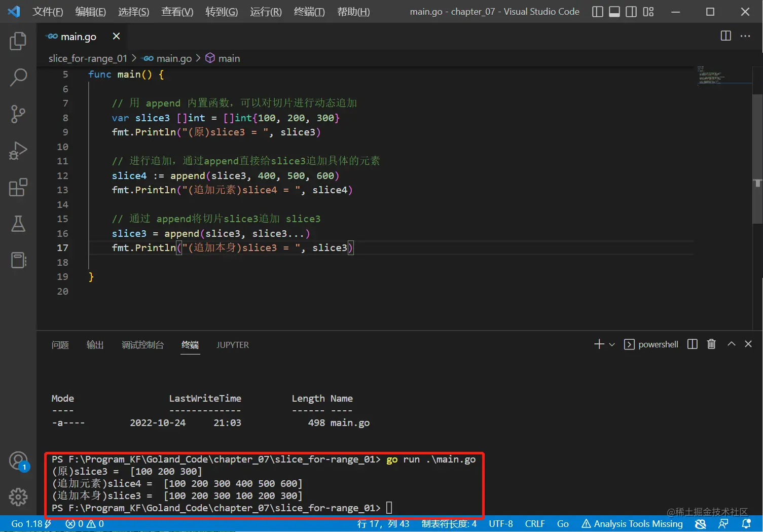The height and width of the screenshot is (532, 763).
Task: Open the 终端(T) menu
Action: tap(309, 12)
